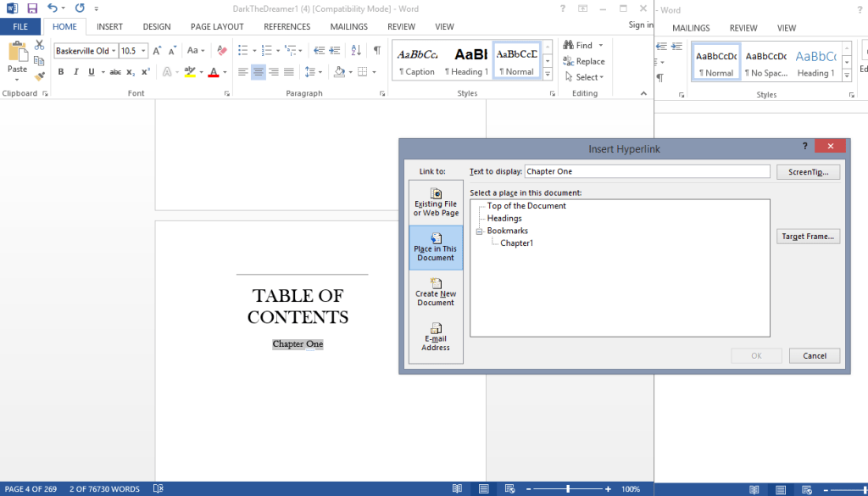
Task: Cancel the Insert Hyperlink dialog
Action: (814, 355)
